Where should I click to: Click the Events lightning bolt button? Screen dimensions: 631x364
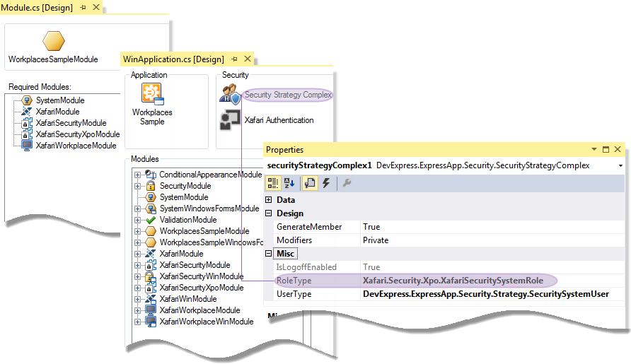click(x=326, y=183)
